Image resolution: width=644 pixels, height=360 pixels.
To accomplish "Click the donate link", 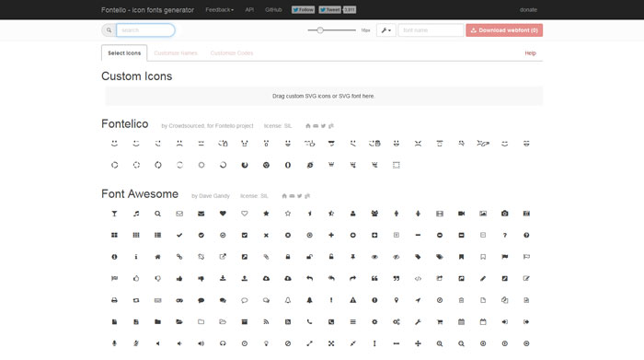I will (x=528, y=10).
